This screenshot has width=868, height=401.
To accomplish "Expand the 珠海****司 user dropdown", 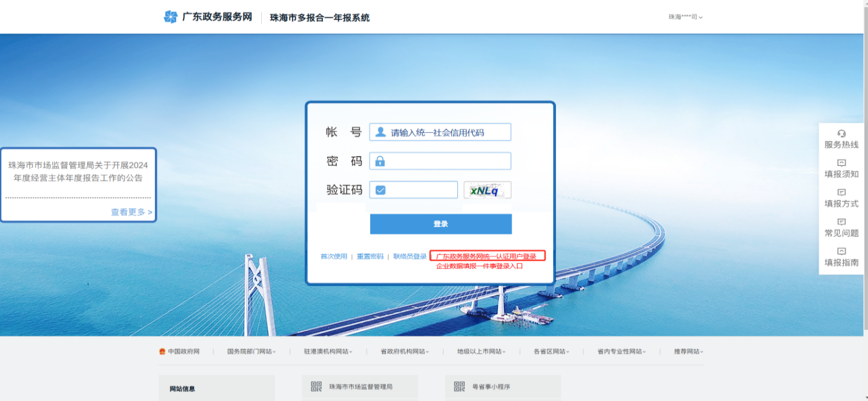I will (x=686, y=17).
